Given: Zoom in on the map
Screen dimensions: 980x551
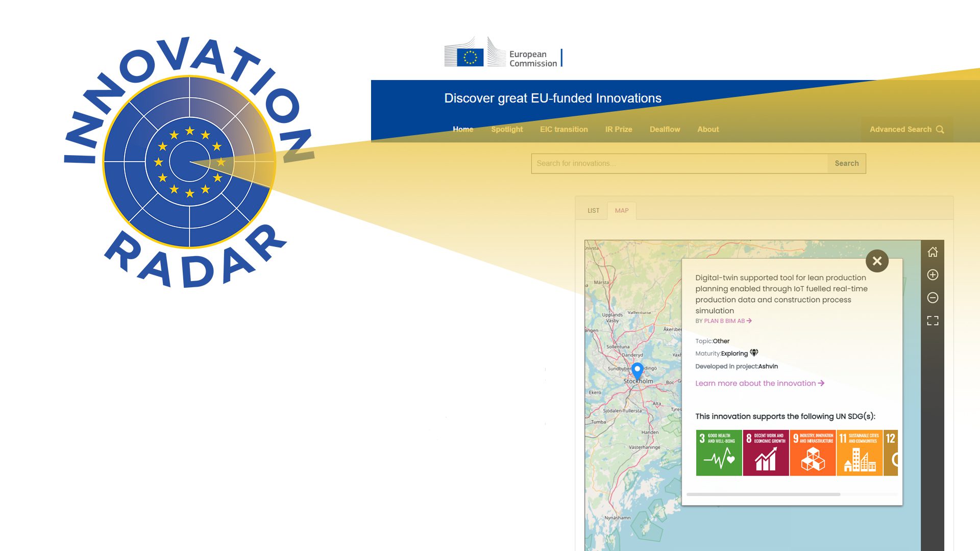Looking at the screenshot, I should point(933,275).
